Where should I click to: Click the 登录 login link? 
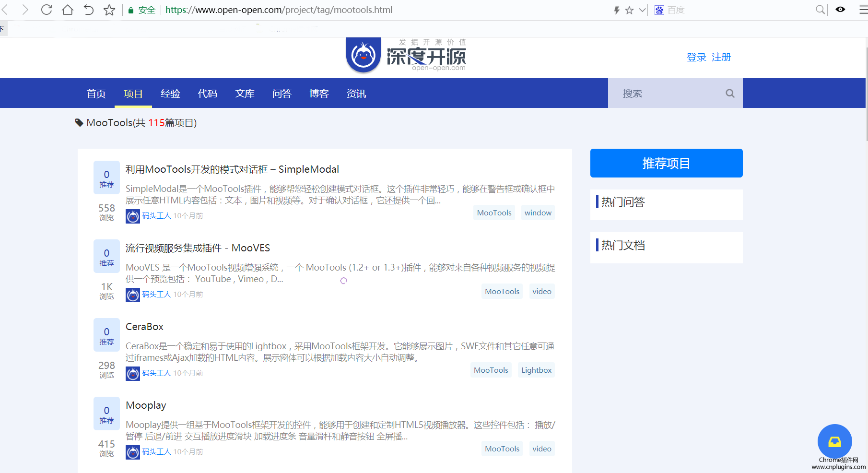(696, 57)
